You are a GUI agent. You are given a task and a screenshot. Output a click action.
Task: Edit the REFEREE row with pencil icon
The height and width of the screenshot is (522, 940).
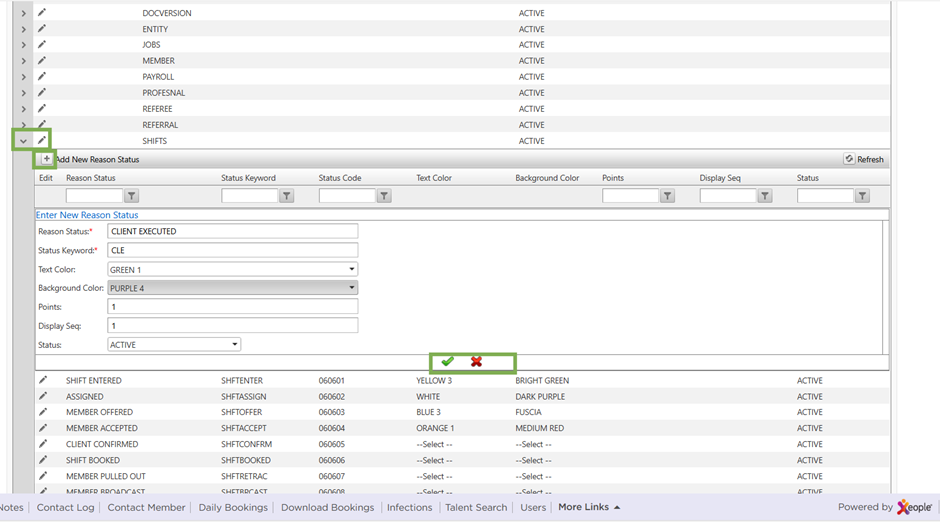tap(42, 108)
